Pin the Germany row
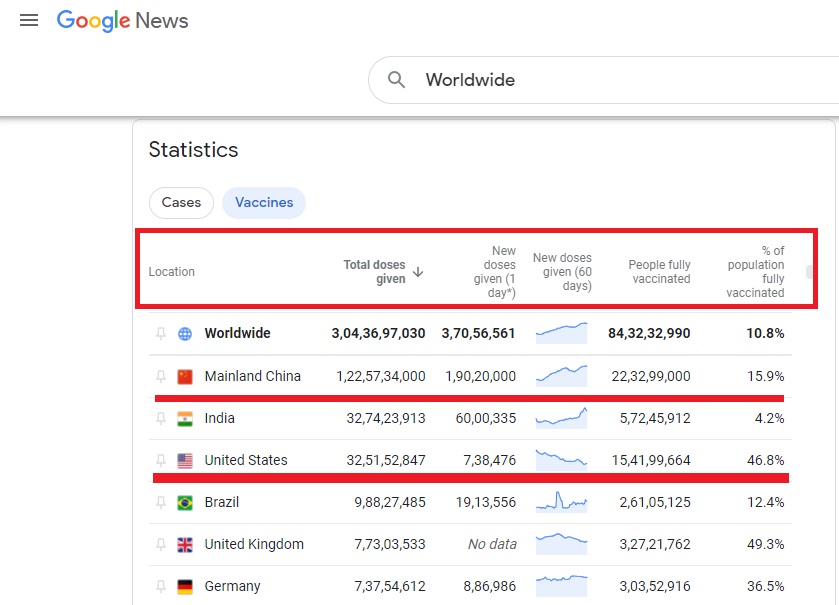839x605 pixels. pos(161,587)
